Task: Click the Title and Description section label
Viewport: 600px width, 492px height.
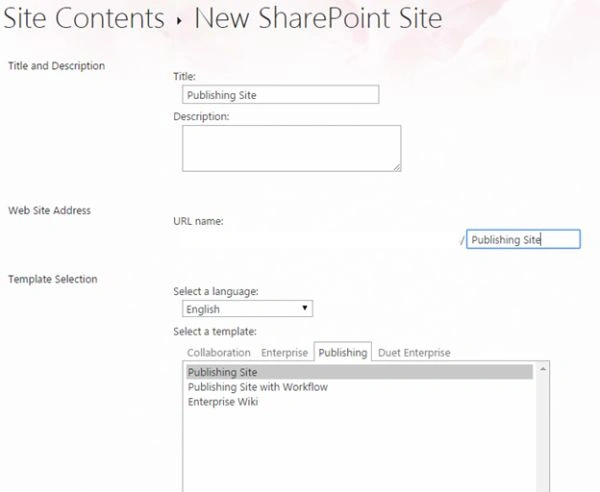Action: [57, 66]
